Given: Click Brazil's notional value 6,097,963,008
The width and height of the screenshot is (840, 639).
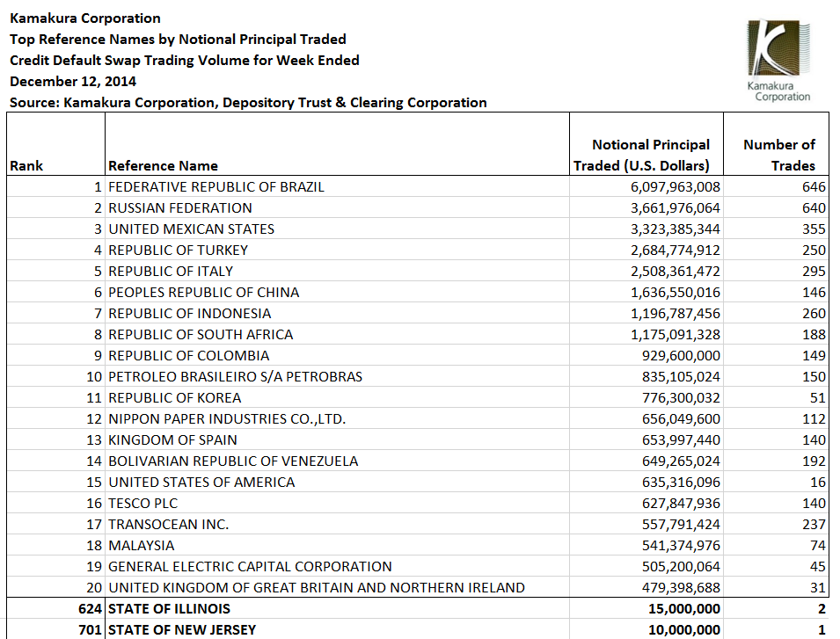Looking at the screenshot, I should pos(676,186).
